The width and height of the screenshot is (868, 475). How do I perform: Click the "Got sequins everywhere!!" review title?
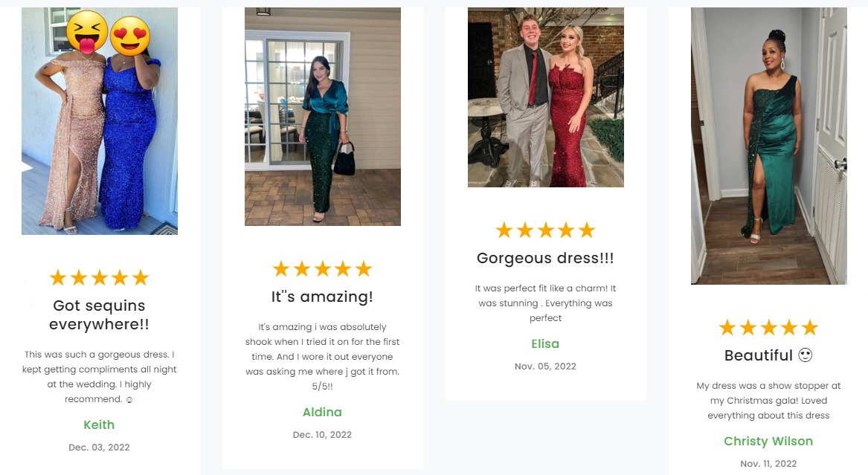click(99, 314)
